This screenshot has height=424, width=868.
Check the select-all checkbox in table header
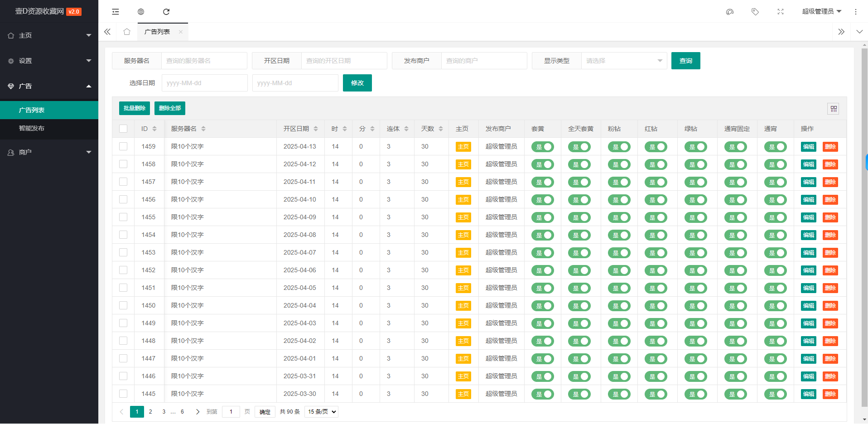[123, 129]
